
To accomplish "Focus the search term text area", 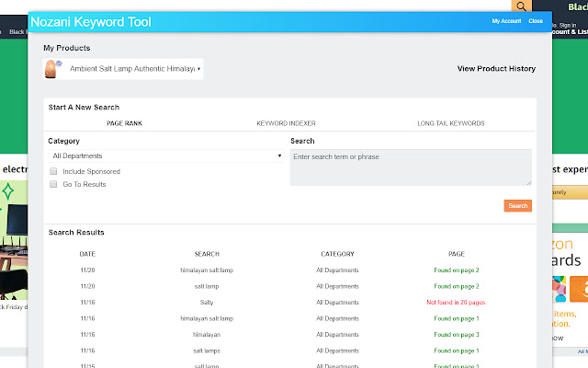I will tap(411, 167).
